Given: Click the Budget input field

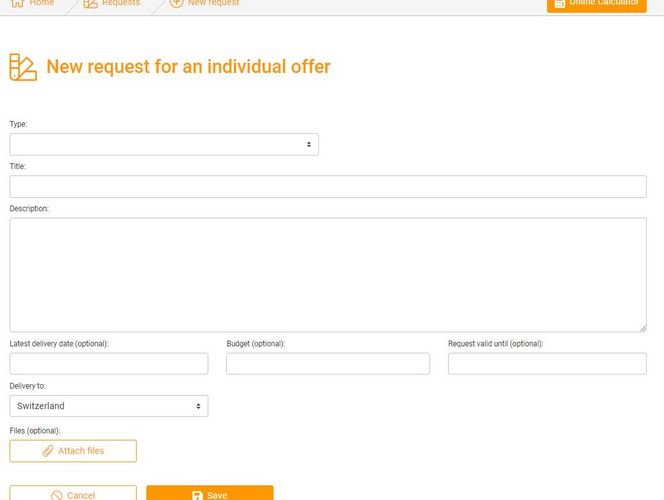Looking at the screenshot, I should point(328,364).
